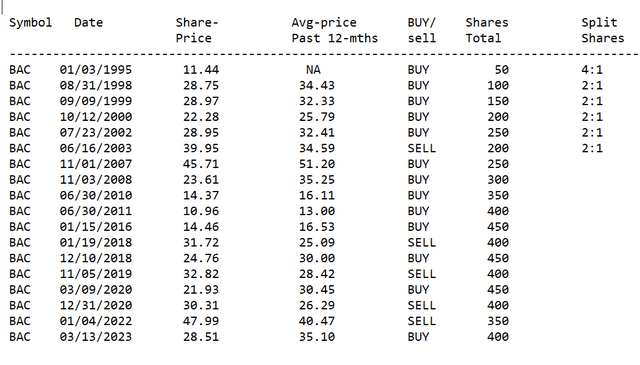Select share price 39.95 in the 06/16/2003 row
The height and width of the screenshot is (365, 640).
(200, 148)
